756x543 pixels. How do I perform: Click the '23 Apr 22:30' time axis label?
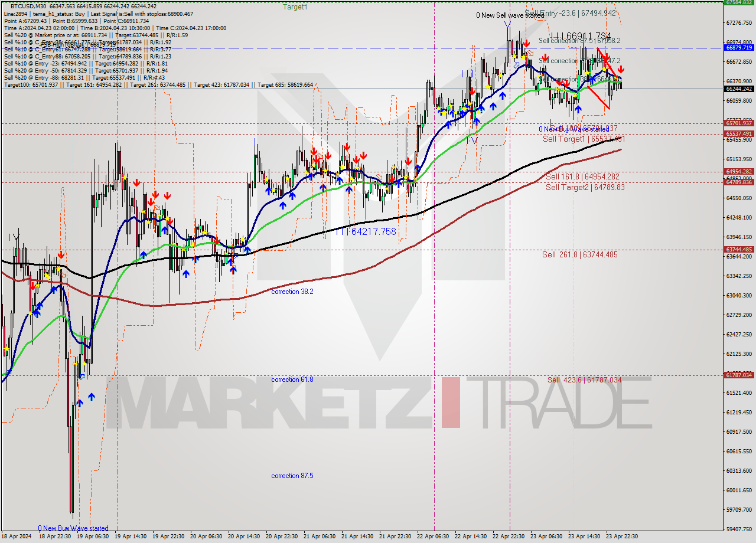[x=622, y=537]
